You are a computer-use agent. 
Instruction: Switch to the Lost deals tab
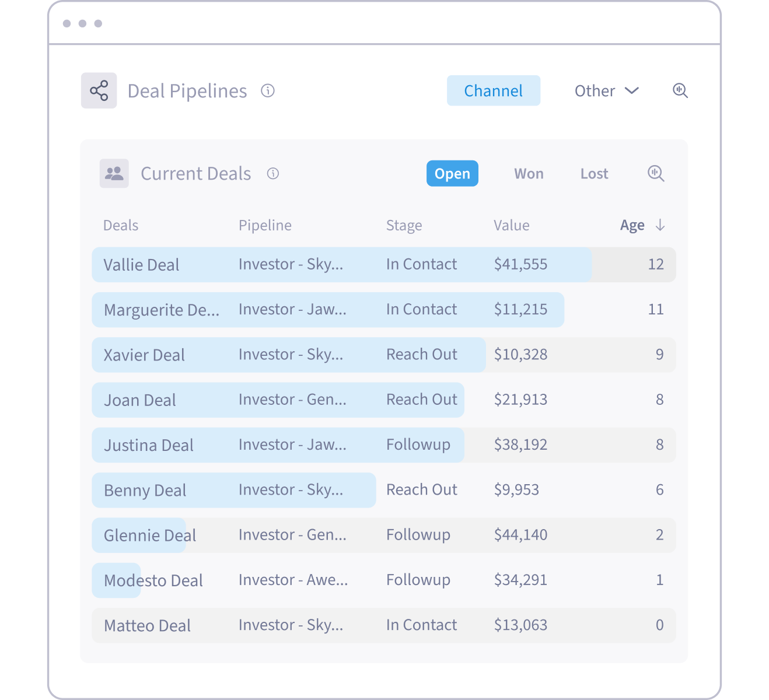click(x=594, y=173)
